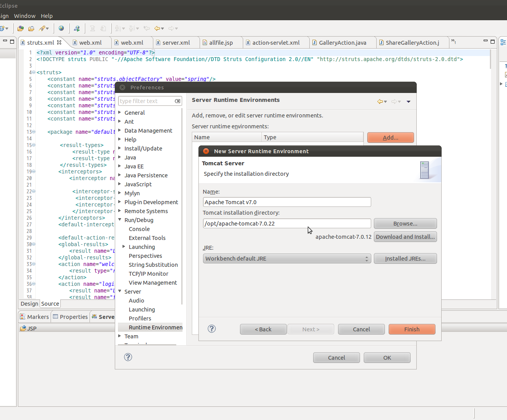Click the Preferences dialog help icon
The height and width of the screenshot is (420, 507).
click(x=128, y=357)
